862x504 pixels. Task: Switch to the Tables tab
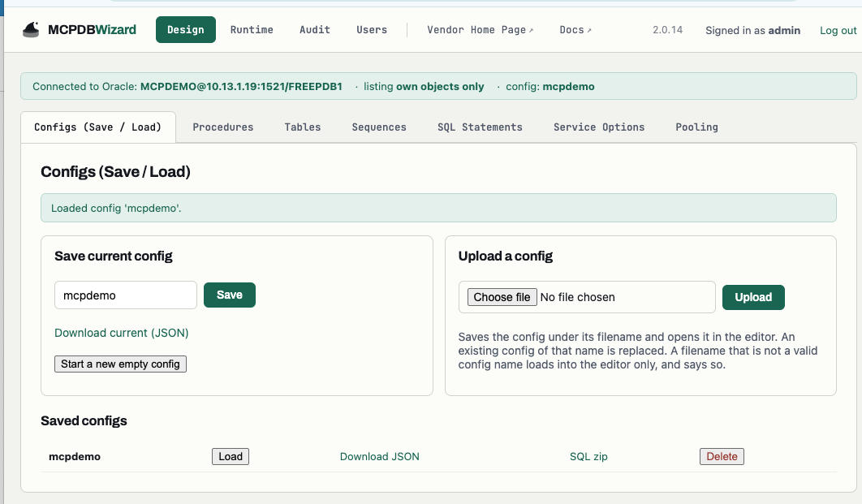pyautogui.click(x=303, y=127)
